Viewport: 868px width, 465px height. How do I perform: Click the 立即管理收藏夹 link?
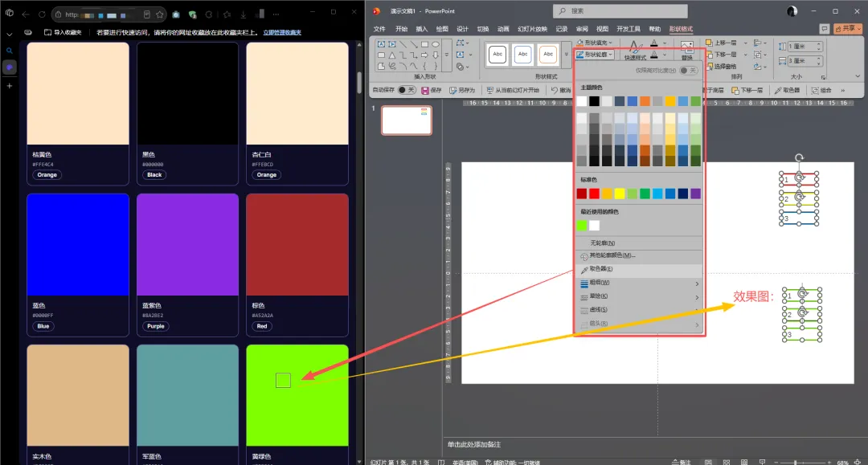[x=282, y=33]
